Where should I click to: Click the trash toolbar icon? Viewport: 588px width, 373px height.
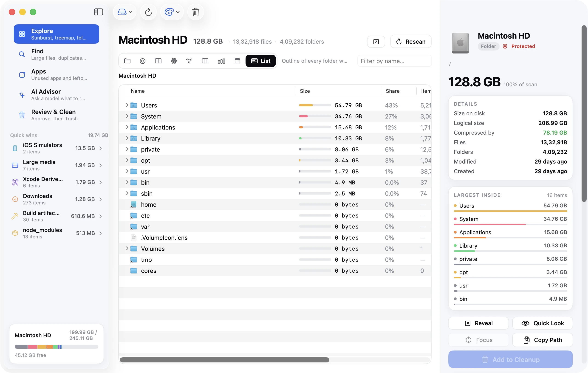195,12
